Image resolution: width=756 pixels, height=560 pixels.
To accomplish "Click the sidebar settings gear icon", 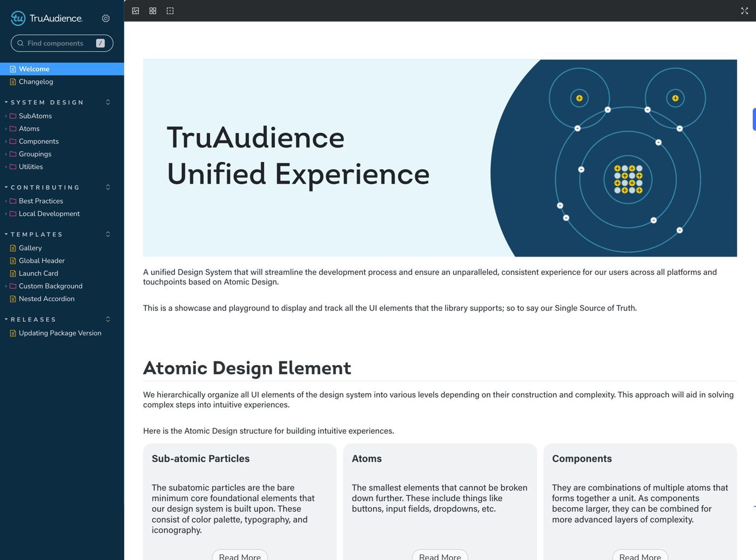I will tap(106, 18).
